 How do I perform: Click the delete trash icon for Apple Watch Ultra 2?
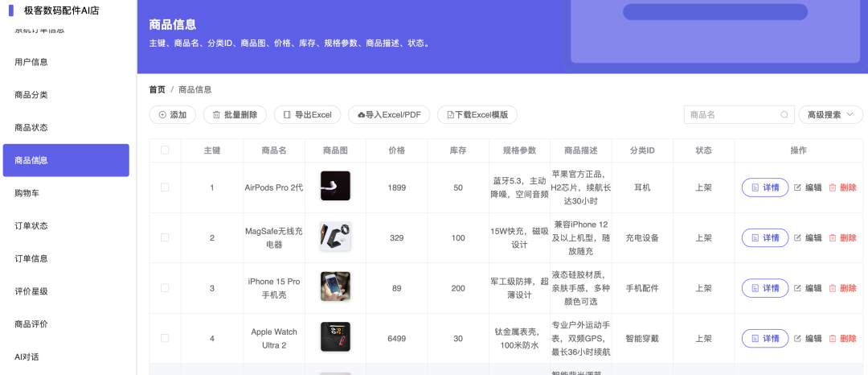833,339
